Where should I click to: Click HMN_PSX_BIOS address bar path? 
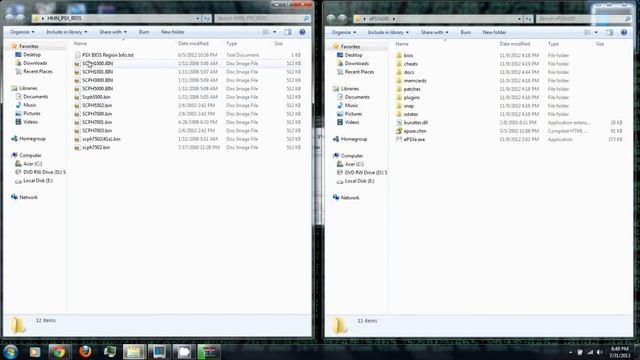[x=64, y=18]
